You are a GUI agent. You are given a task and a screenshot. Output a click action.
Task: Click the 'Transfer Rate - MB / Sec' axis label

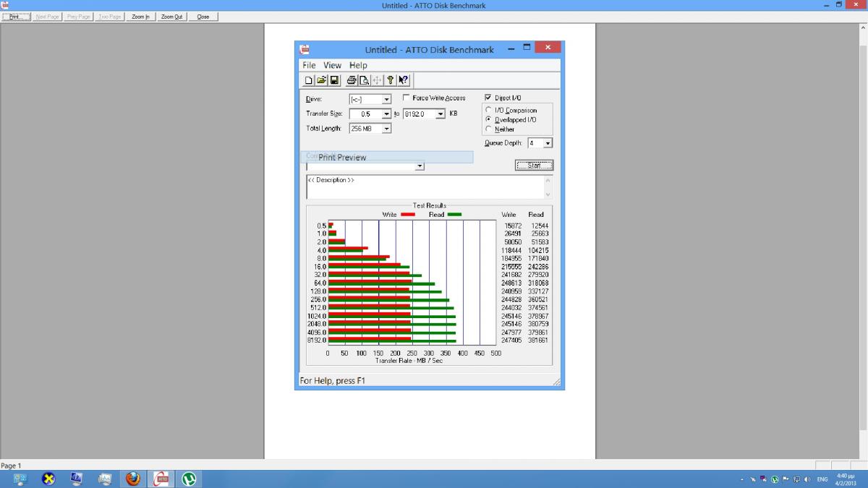[409, 360]
